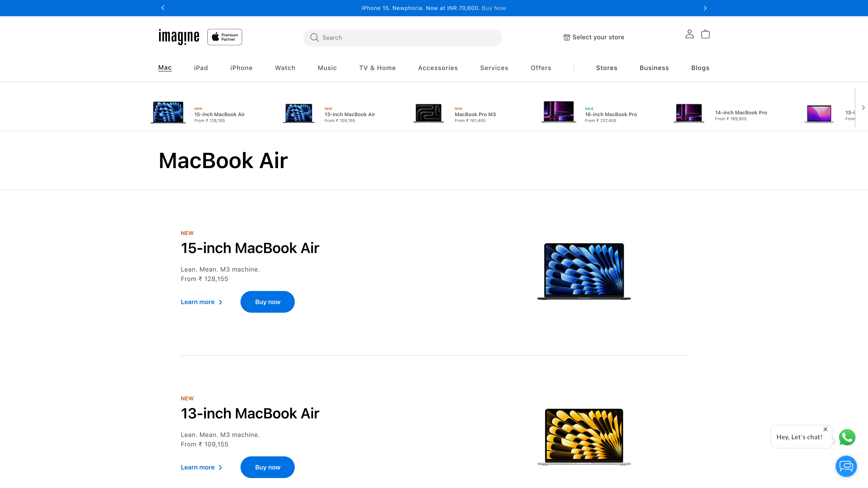Open the shopping bag icon

pyautogui.click(x=705, y=34)
